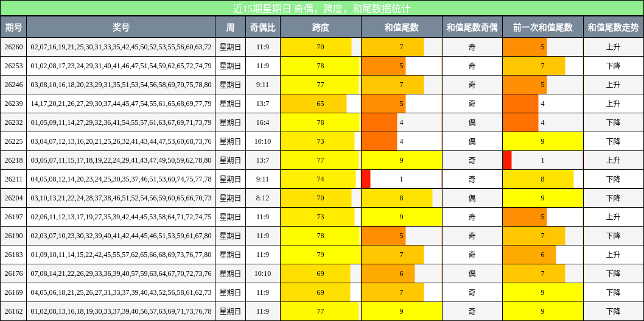Select period number 26211

[13, 179]
